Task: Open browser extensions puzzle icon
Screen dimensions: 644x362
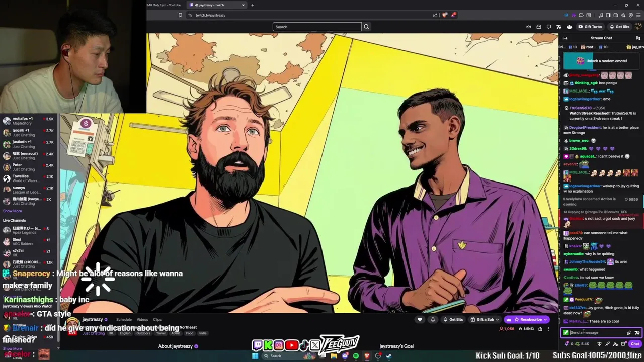Action: (x=581, y=15)
